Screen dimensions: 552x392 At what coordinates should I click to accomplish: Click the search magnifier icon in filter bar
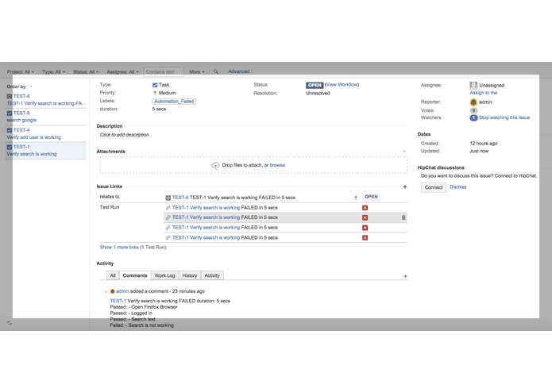pyautogui.click(x=216, y=71)
